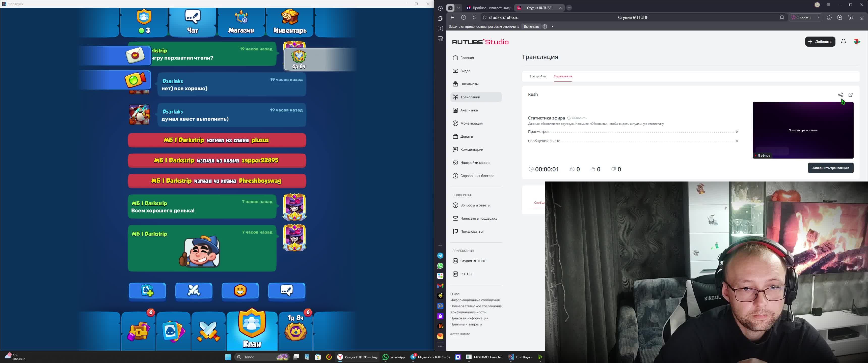Click the write message chat bubble button
Image resolution: width=868 pixels, height=363 pixels.
[286, 290]
